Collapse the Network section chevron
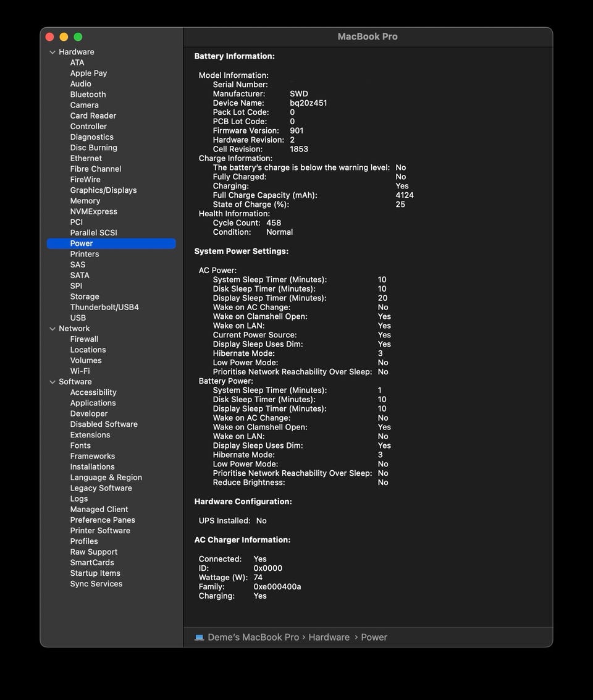593x700 pixels. tap(53, 329)
